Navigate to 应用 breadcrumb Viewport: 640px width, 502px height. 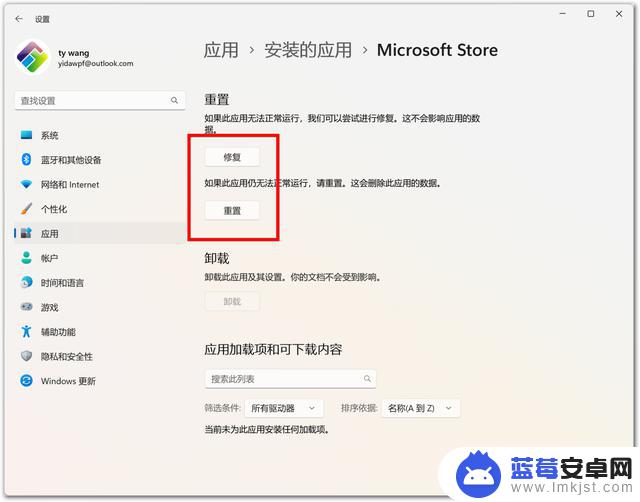point(221,50)
